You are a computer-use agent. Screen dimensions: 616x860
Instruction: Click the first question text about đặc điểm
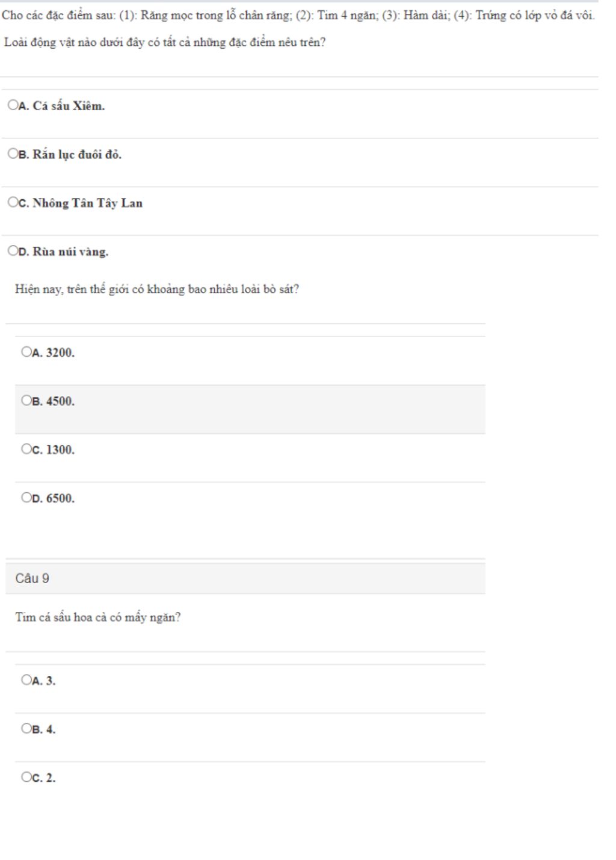[x=298, y=16]
